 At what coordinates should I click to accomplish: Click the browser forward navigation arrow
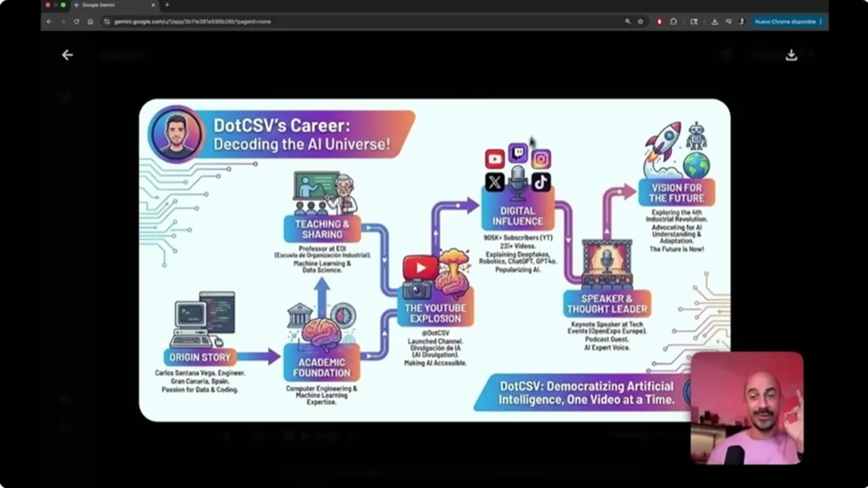click(x=62, y=22)
